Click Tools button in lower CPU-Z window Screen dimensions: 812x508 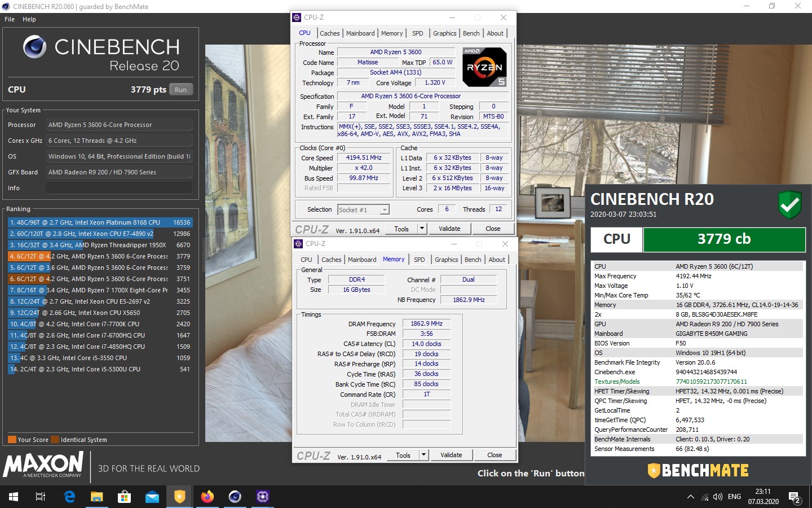tap(403, 455)
